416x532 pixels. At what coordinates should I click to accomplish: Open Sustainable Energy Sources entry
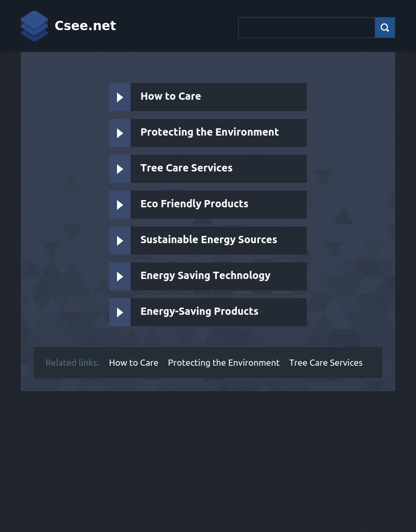209,240
